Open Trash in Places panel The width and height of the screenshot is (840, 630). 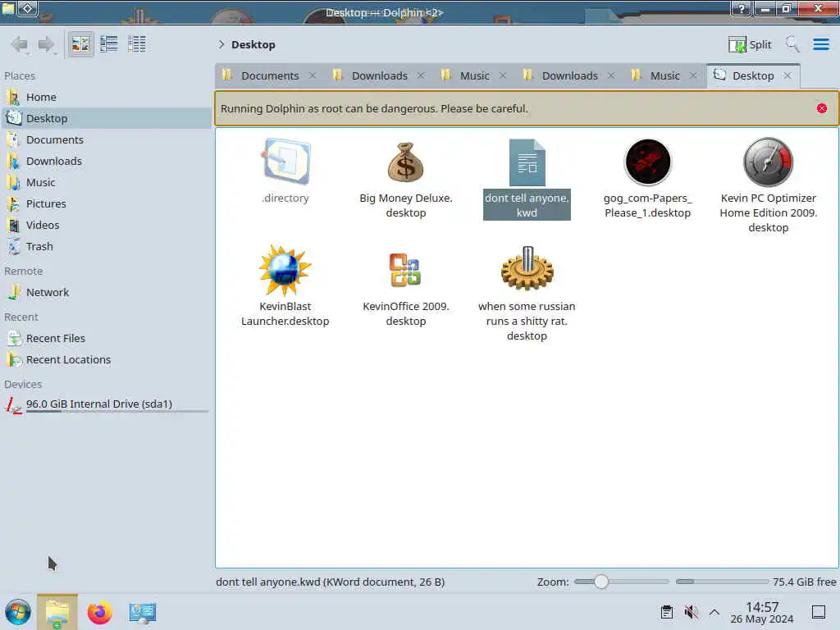[x=106, y=247]
